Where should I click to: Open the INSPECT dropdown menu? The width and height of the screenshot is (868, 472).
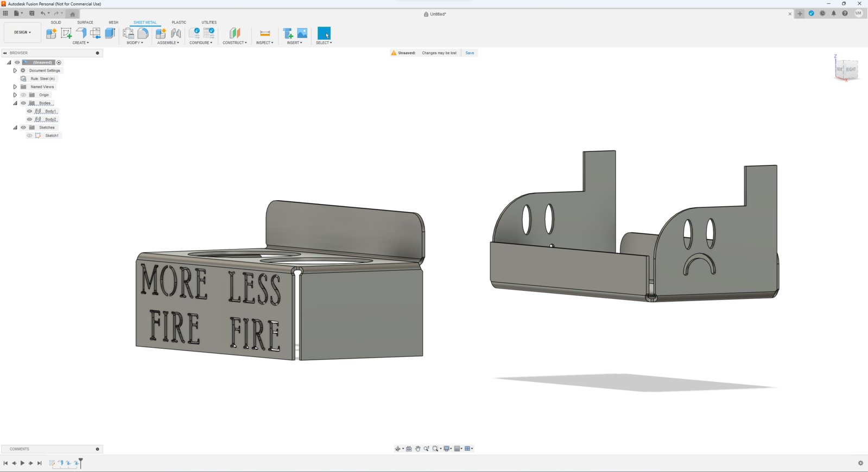tap(265, 43)
